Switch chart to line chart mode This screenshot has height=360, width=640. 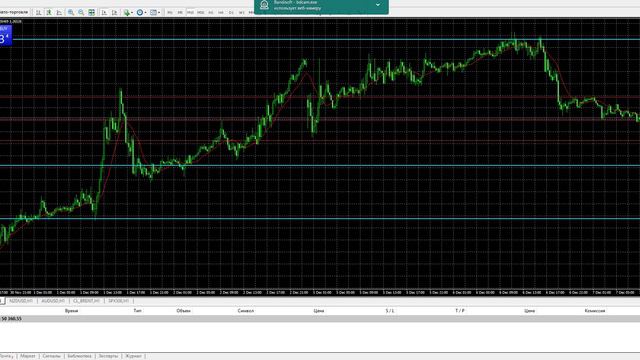(x=59, y=13)
